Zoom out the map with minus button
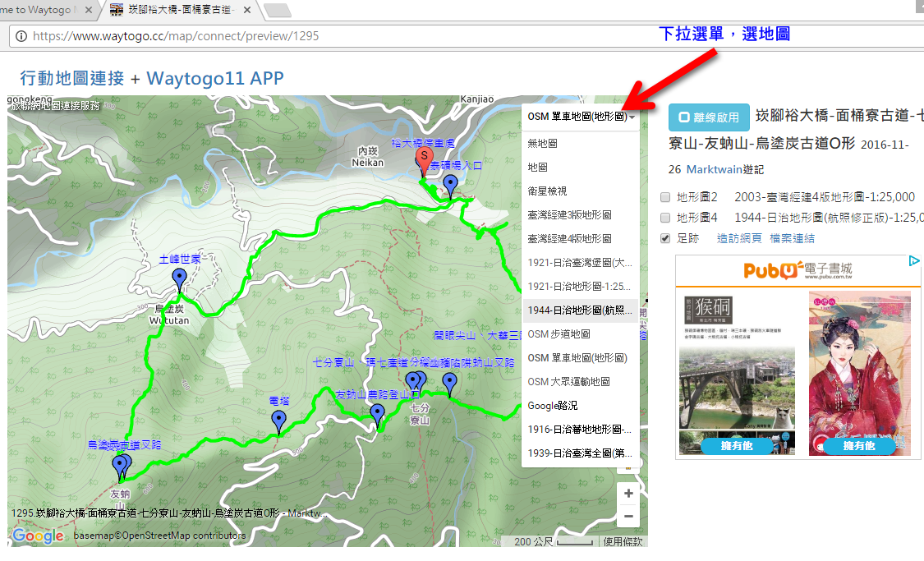This screenshot has height=561, width=924. pos(628,517)
